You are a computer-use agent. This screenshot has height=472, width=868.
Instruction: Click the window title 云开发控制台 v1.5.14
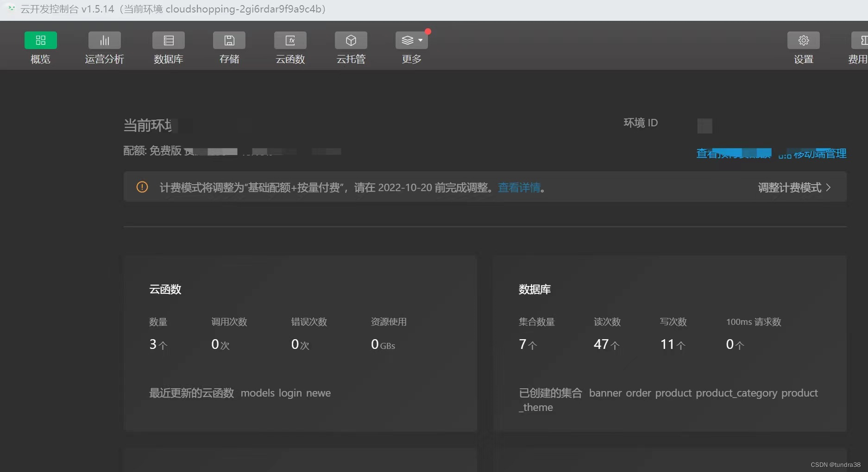click(67, 9)
